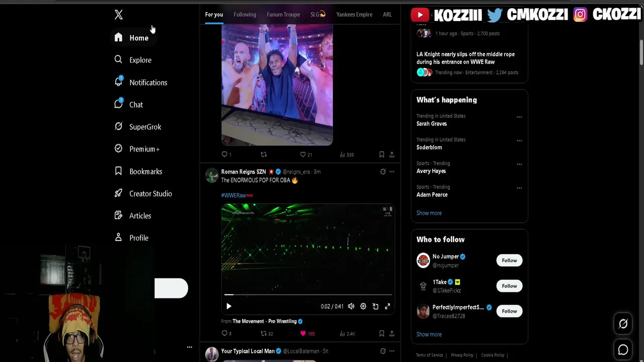View stats showing 539 views
Image resolution: width=644 pixels, height=362 pixels.
347,154
